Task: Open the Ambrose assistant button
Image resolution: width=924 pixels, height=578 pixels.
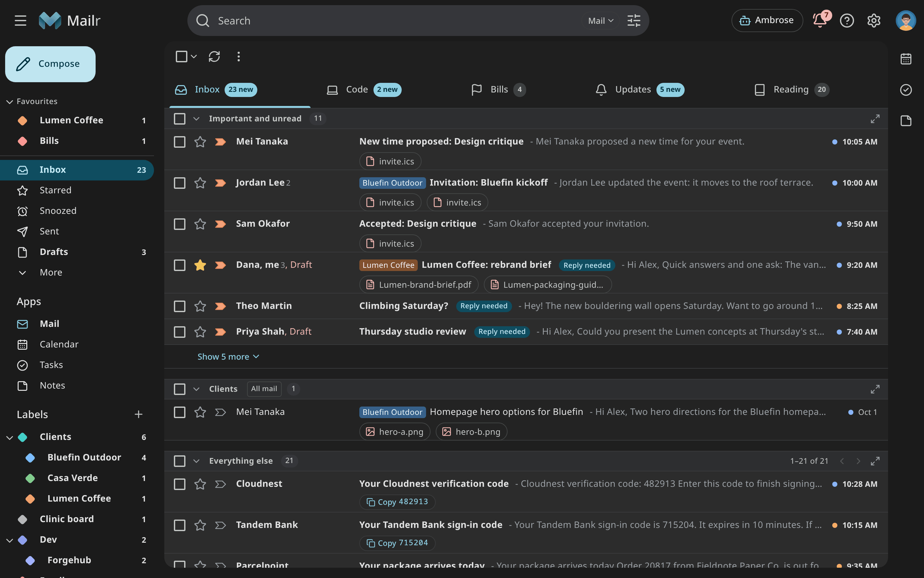Action: pos(767,20)
